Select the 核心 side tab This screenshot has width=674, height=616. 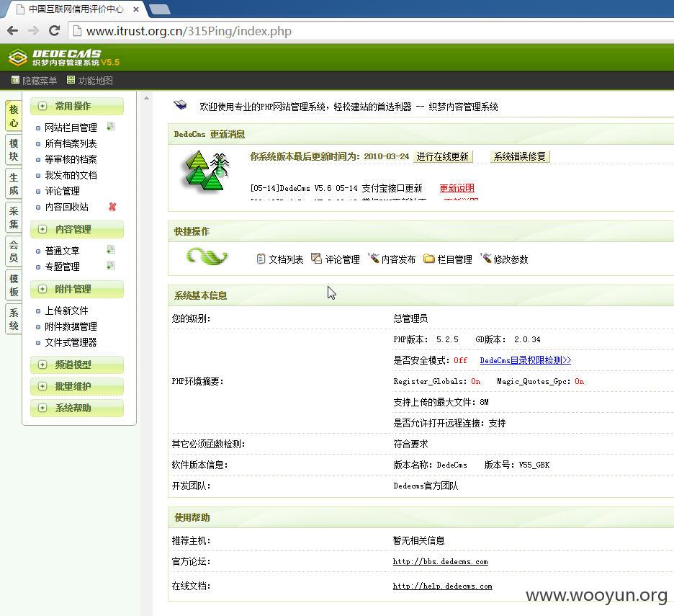point(14,116)
